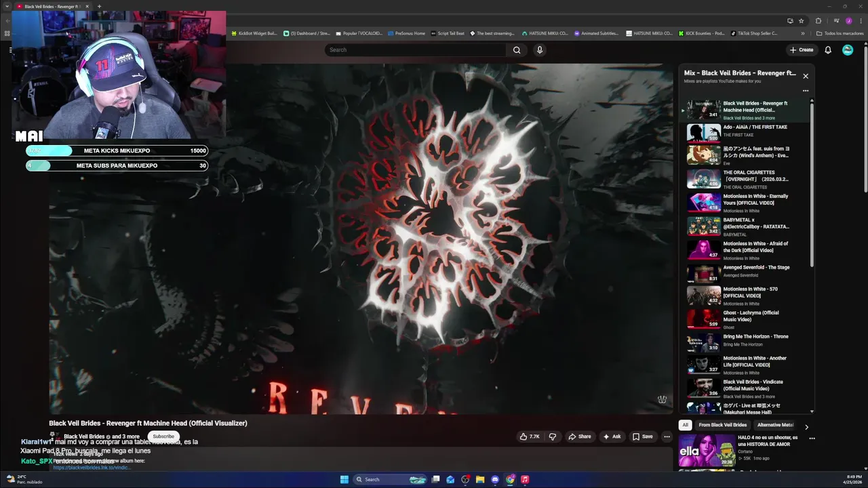Viewport: 868px width, 488px height.
Task: Open more actions ellipsis beside Save
Action: [667, 436]
